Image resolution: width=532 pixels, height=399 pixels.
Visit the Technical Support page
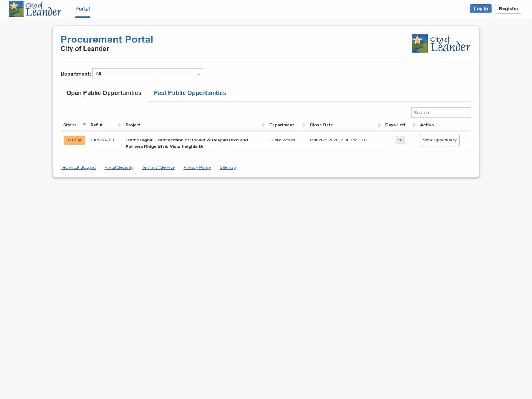78,167
